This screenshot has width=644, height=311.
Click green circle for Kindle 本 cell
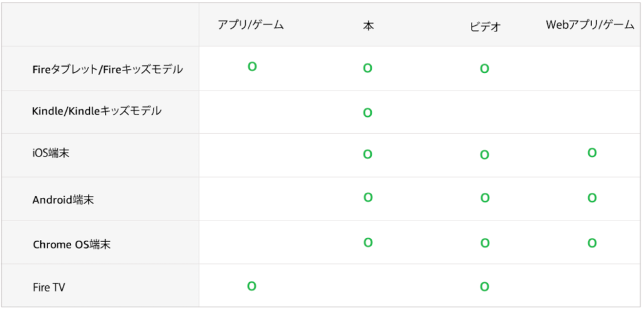pos(367,113)
